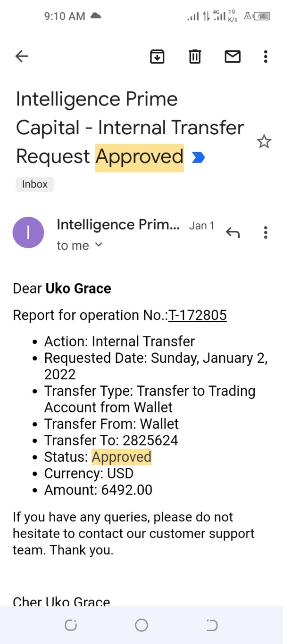283x644 pixels.
Task: Tap the battery indicator in status bar
Action: tap(262, 16)
